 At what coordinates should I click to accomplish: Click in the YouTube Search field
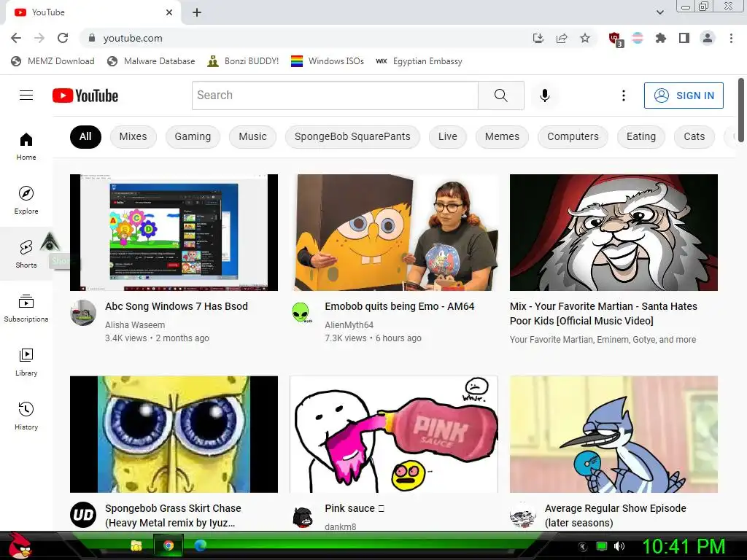[335, 96]
